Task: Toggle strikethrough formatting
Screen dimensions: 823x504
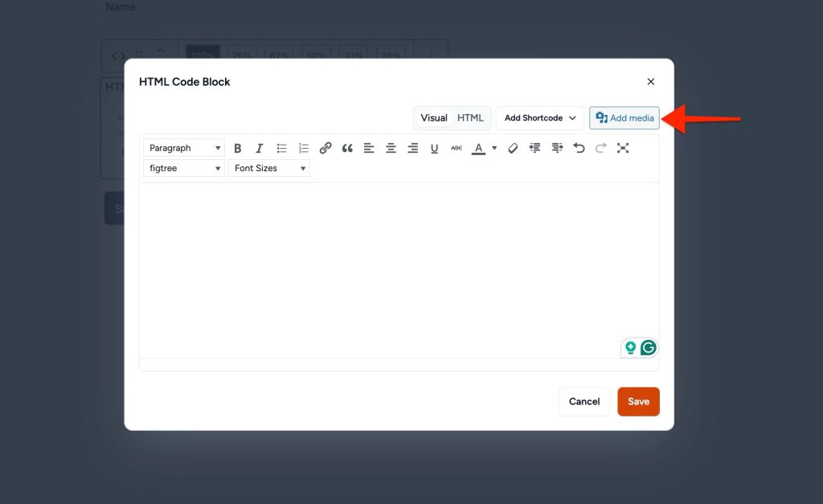Action: click(457, 148)
